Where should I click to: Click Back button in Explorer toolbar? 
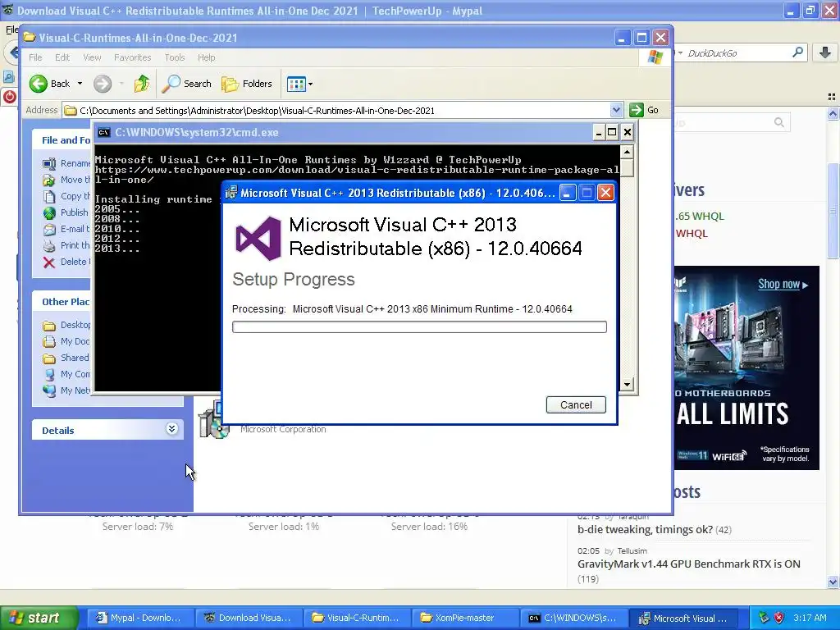coord(50,84)
